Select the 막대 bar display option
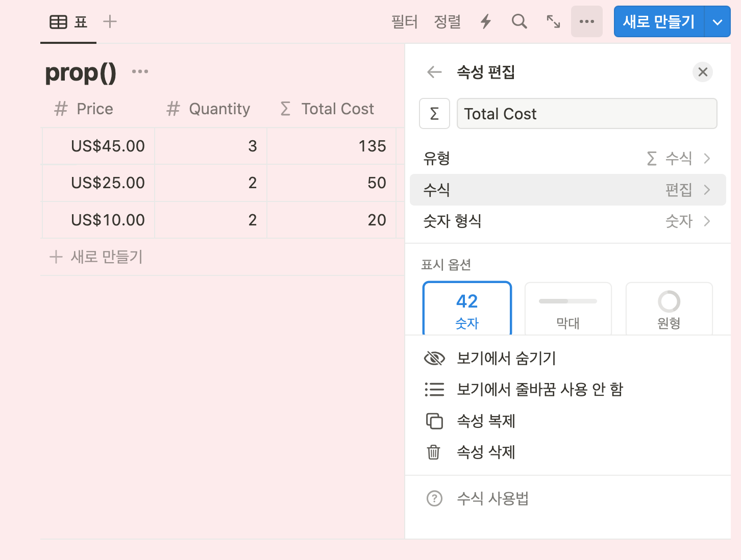741x560 pixels. pyautogui.click(x=568, y=309)
